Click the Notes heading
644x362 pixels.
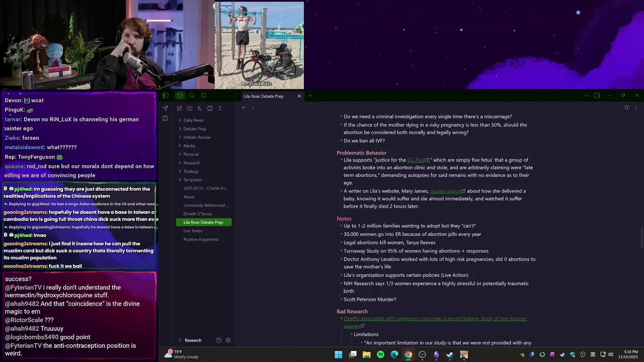(344, 219)
